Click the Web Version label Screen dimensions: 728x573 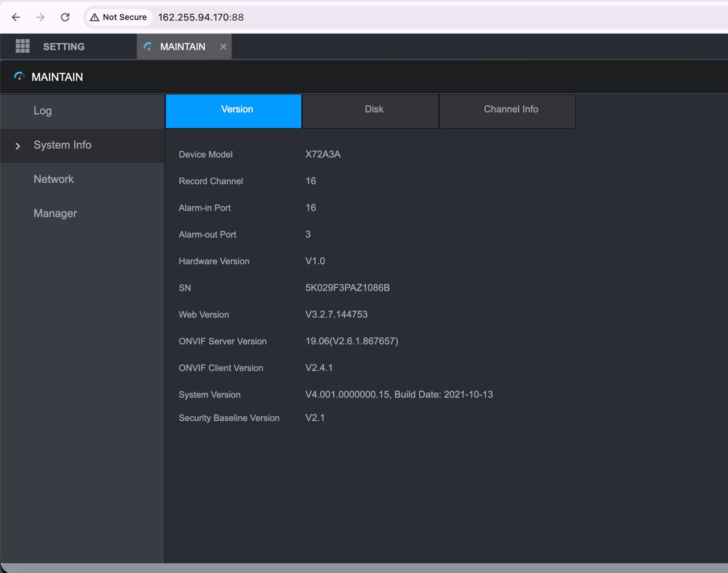tap(204, 314)
